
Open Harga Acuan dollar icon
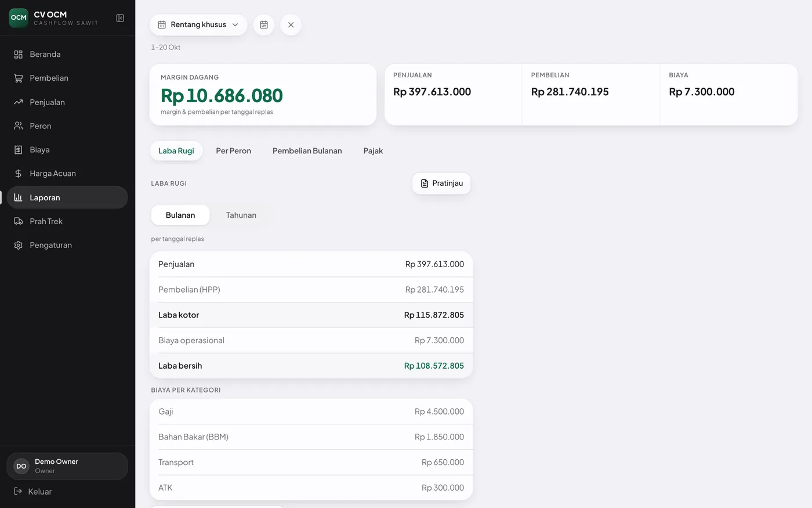coord(19,174)
